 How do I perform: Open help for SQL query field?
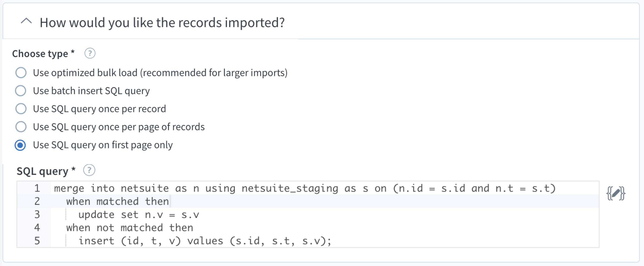89,170
